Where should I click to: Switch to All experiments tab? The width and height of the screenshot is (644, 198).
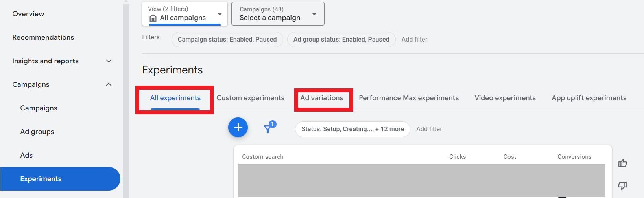pyautogui.click(x=175, y=98)
